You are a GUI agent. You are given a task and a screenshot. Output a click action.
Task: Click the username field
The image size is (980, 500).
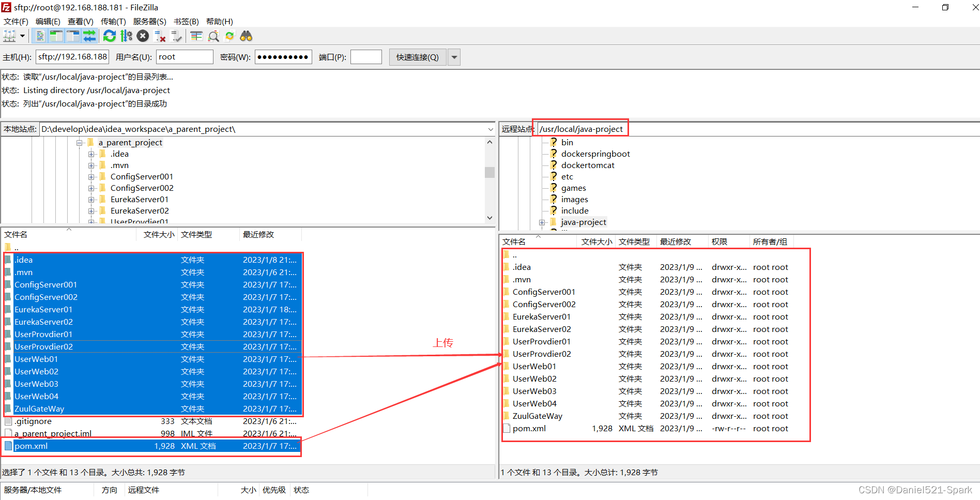tap(185, 57)
